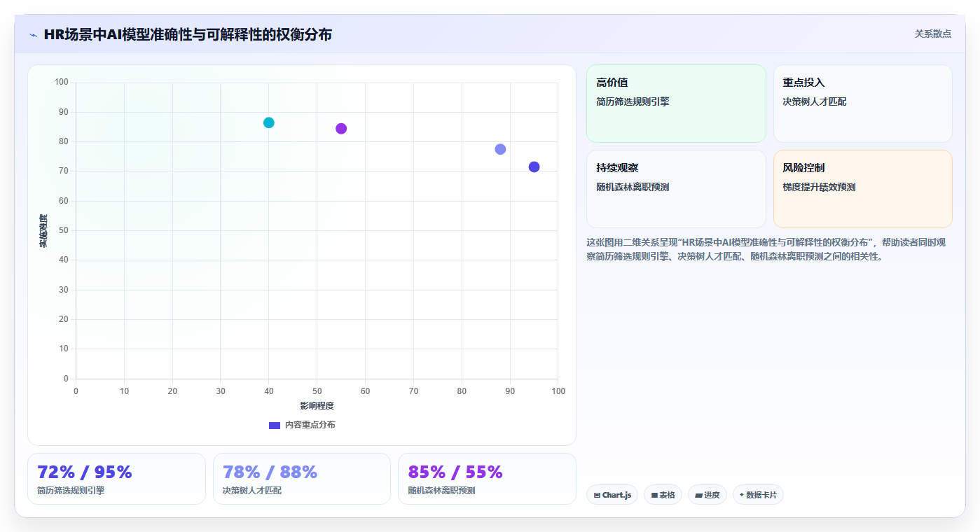Open the 重点投入 quadrant card

click(862, 104)
